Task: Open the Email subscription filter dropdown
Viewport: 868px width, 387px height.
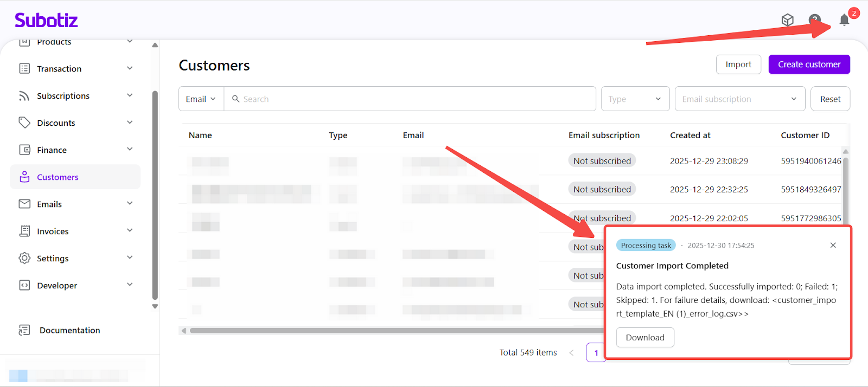Action: 739,99
